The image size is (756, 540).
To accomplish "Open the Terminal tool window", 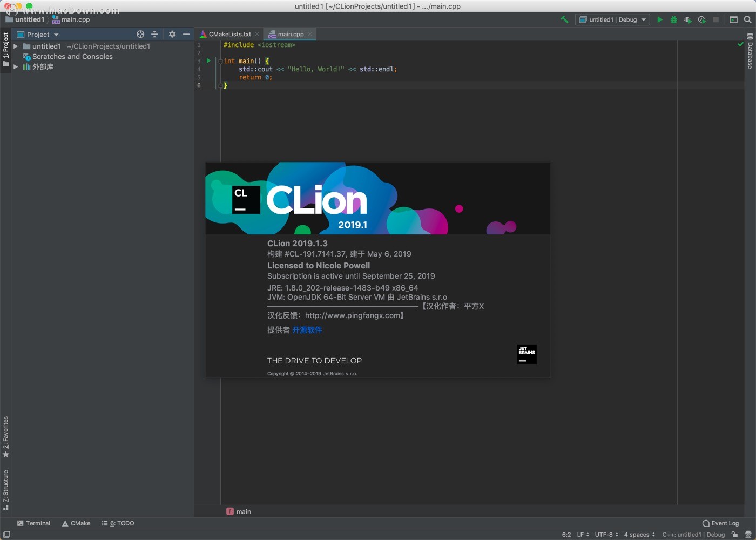I will [x=33, y=523].
